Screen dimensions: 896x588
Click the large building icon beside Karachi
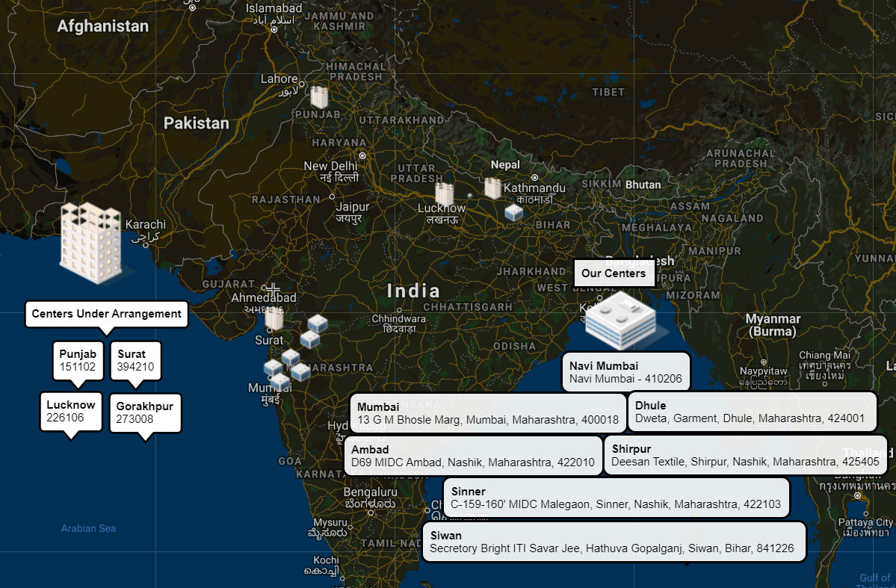91,243
